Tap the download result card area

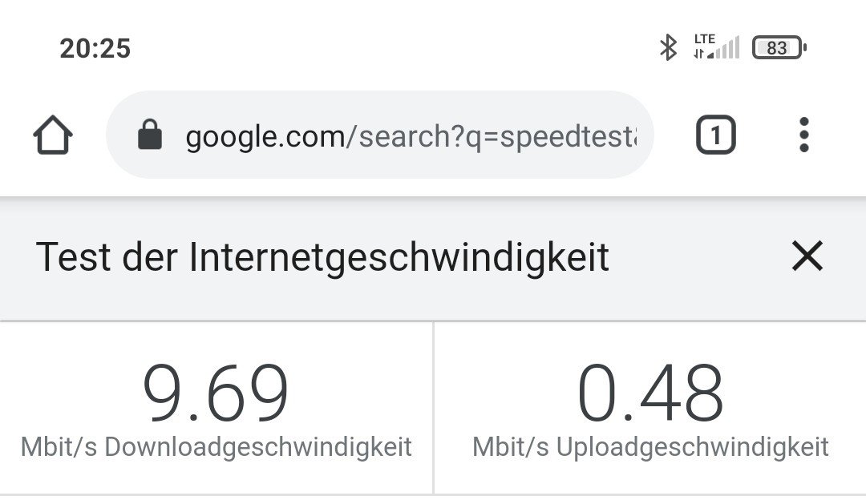pyautogui.click(x=216, y=408)
